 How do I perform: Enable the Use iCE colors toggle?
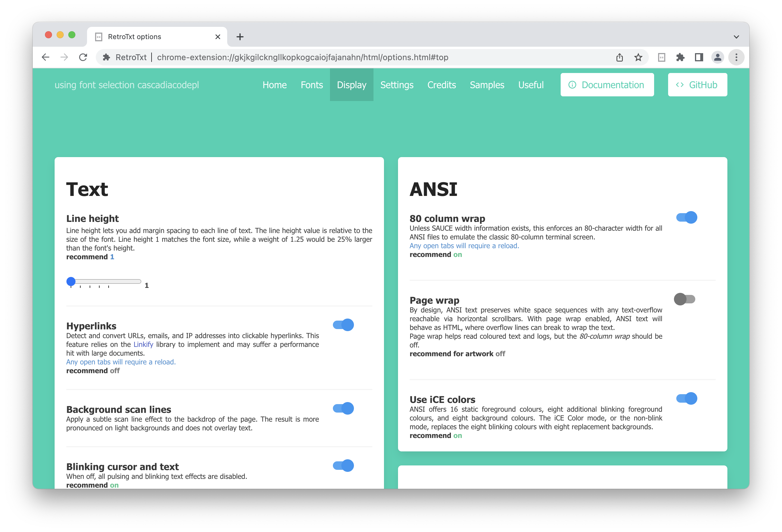(x=686, y=398)
